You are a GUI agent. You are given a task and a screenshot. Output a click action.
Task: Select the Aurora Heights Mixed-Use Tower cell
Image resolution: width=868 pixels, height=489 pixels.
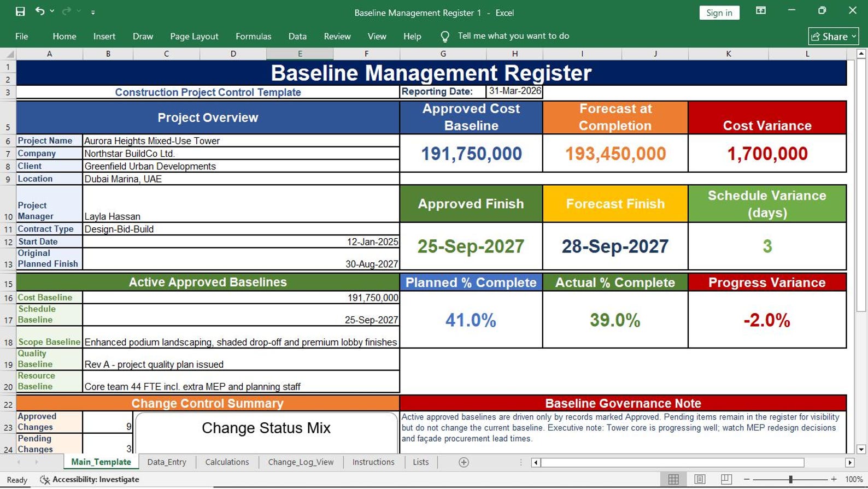241,141
